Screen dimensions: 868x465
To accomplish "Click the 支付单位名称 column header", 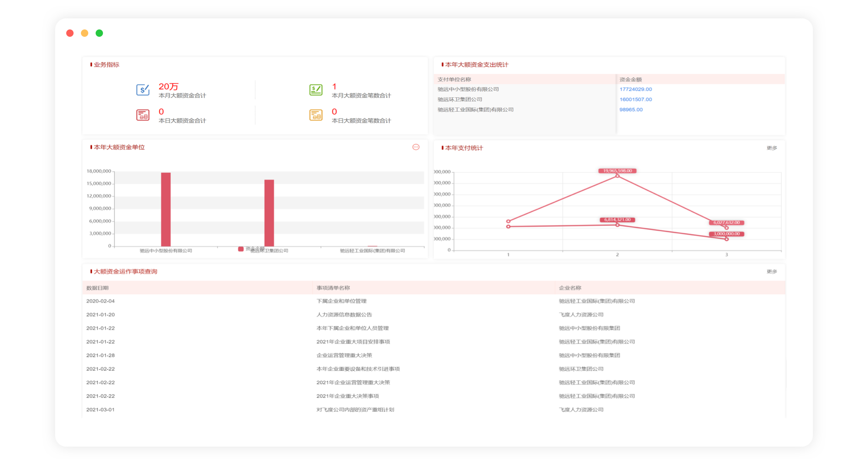I will [x=454, y=79].
